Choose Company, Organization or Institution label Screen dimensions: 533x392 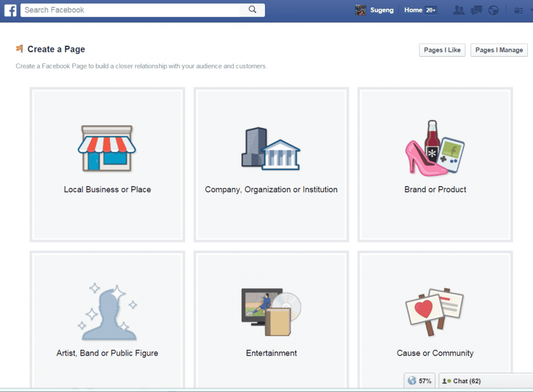(x=271, y=189)
